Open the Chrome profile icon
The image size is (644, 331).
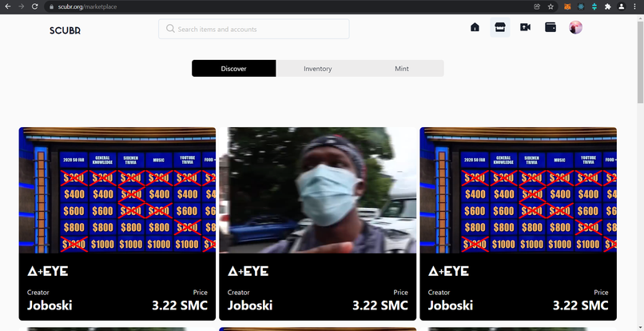click(x=622, y=6)
